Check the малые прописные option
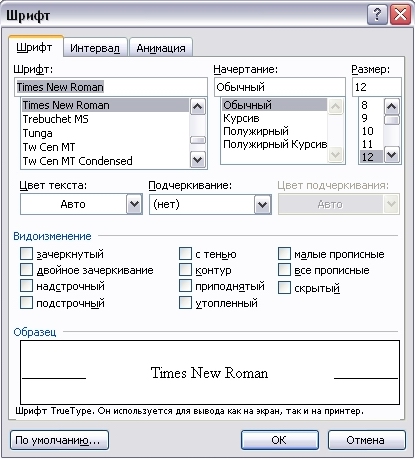This screenshot has height=459, width=415. point(284,254)
